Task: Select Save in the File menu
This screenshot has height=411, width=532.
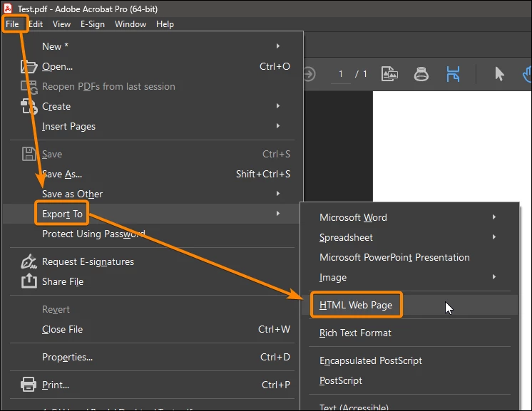Action: (x=153, y=154)
